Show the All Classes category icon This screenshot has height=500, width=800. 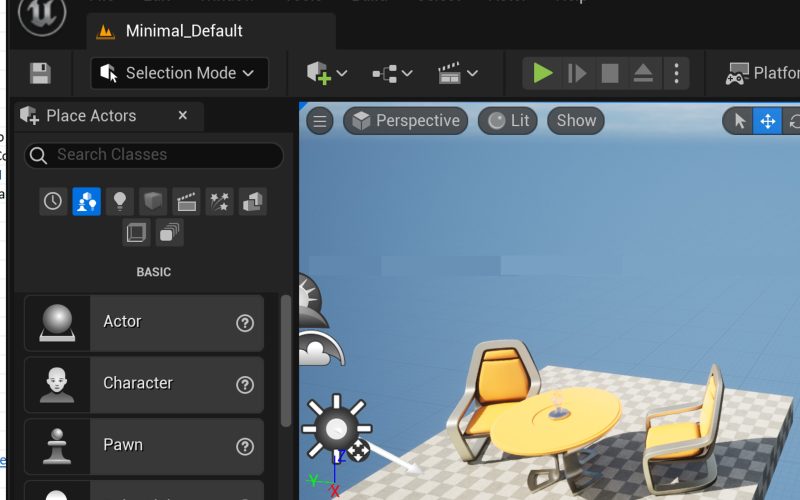coord(169,233)
